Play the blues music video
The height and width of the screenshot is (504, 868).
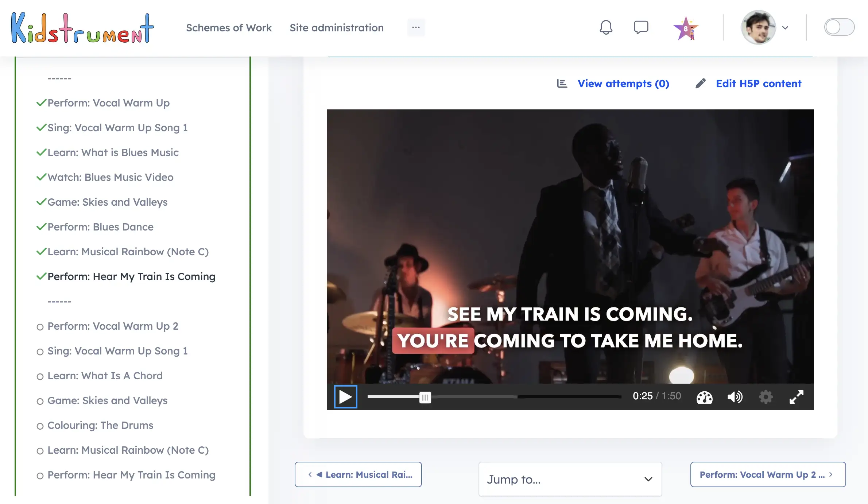(345, 397)
